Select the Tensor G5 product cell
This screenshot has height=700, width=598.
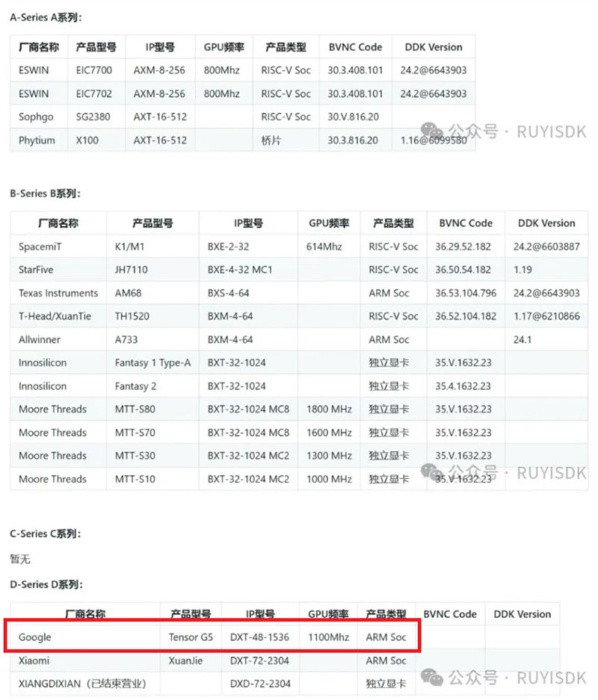coord(191,637)
